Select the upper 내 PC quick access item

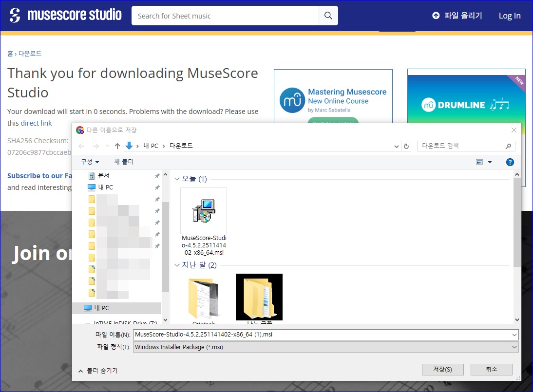tap(105, 187)
